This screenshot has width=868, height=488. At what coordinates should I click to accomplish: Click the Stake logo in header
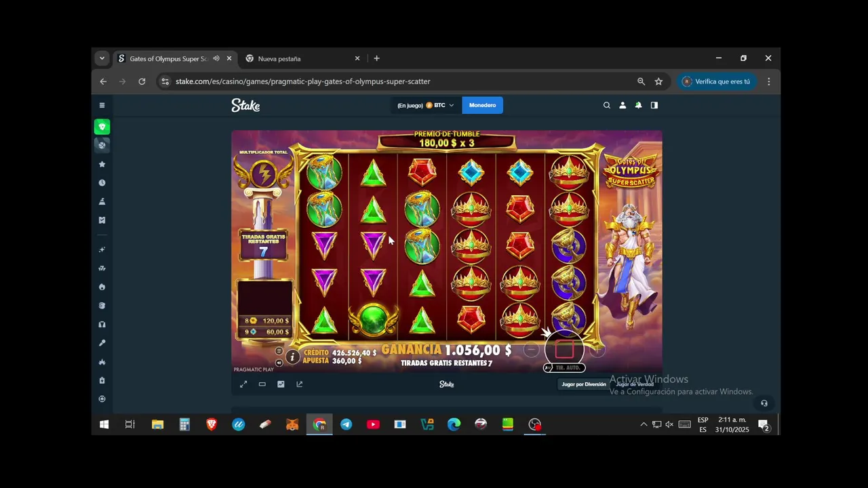pyautogui.click(x=245, y=105)
